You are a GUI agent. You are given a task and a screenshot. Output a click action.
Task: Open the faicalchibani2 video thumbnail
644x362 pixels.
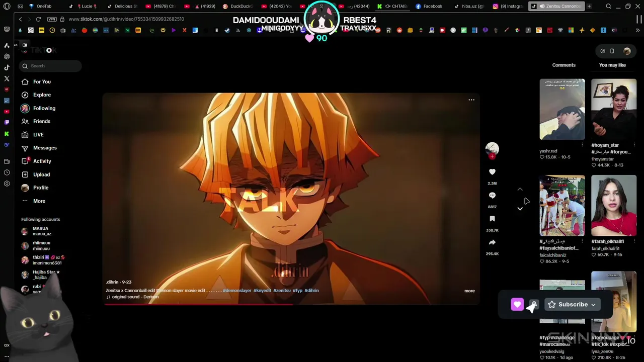tap(562, 206)
